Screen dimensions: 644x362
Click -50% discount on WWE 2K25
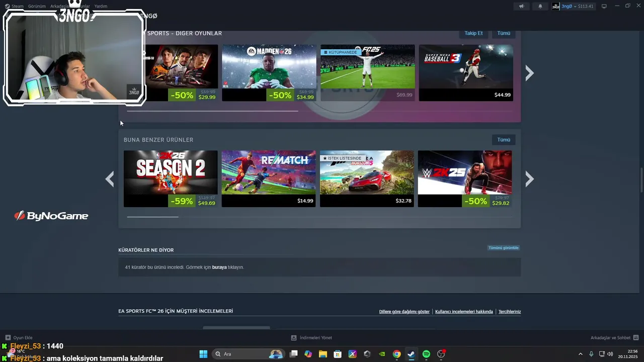[475, 201]
